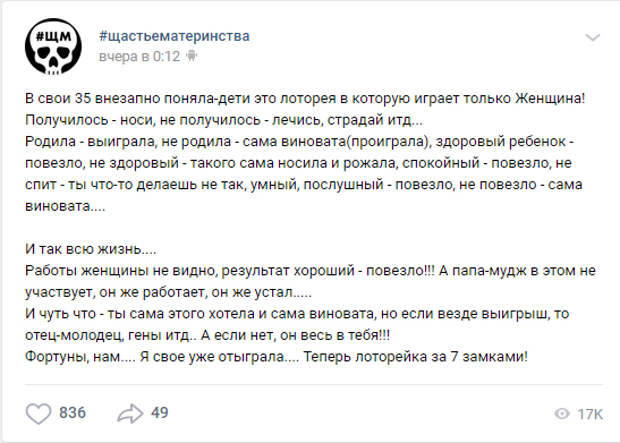The width and height of the screenshot is (620, 443).
Task: Click the #ЩМ text inside the avatar
Action: pyautogui.click(x=53, y=36)
